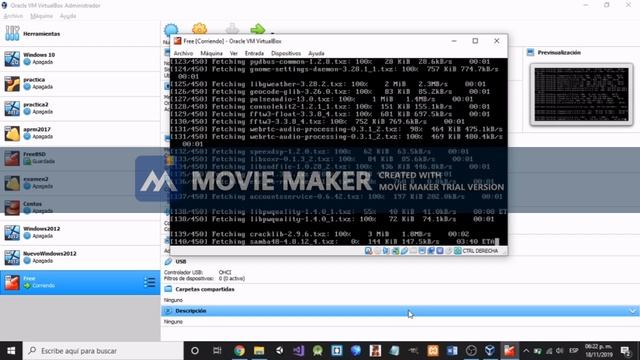Select the aprm2017 virtual machine

[x=80, y=133]
